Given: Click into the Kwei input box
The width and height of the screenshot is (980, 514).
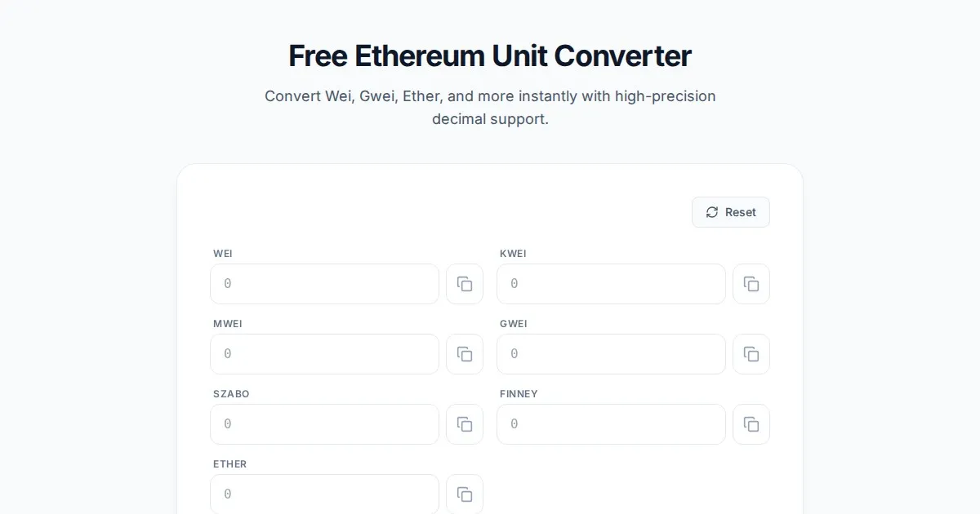Looking at the screenshot, I should (611, 284).
